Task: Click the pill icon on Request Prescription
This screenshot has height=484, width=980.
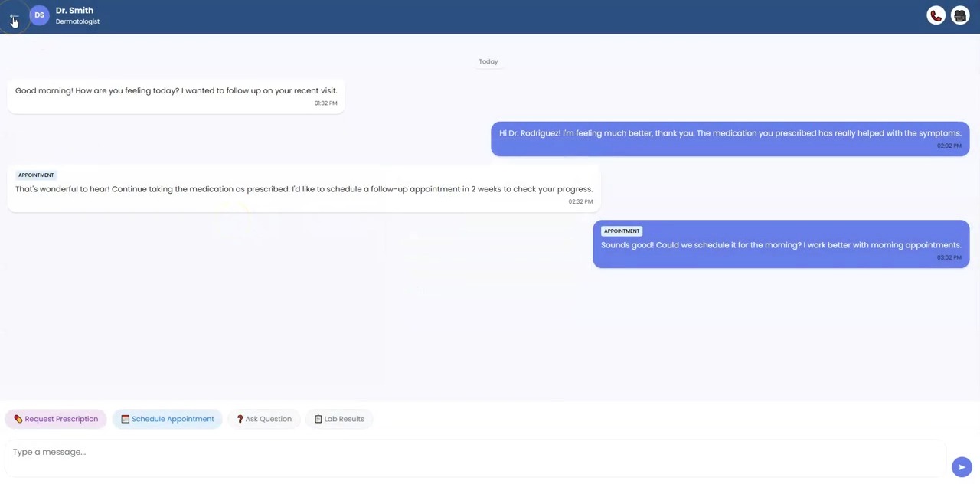Action: pyautogui.click(x=18, y=419)
